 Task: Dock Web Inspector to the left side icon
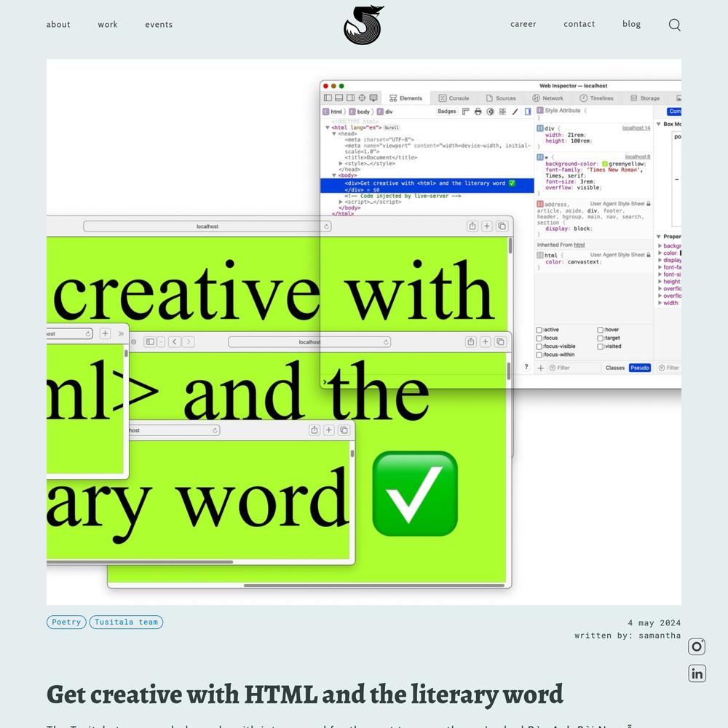(x=328, y=98)
